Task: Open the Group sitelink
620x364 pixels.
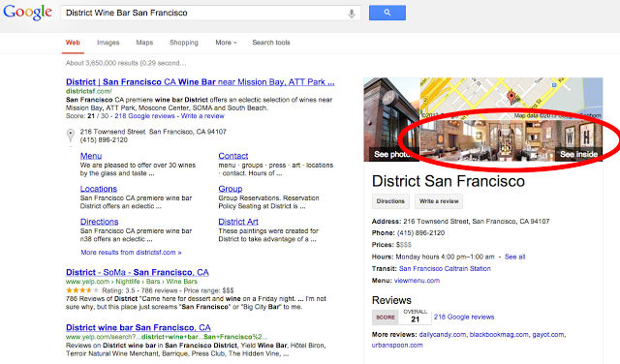Action: click(x=231, y=189)
